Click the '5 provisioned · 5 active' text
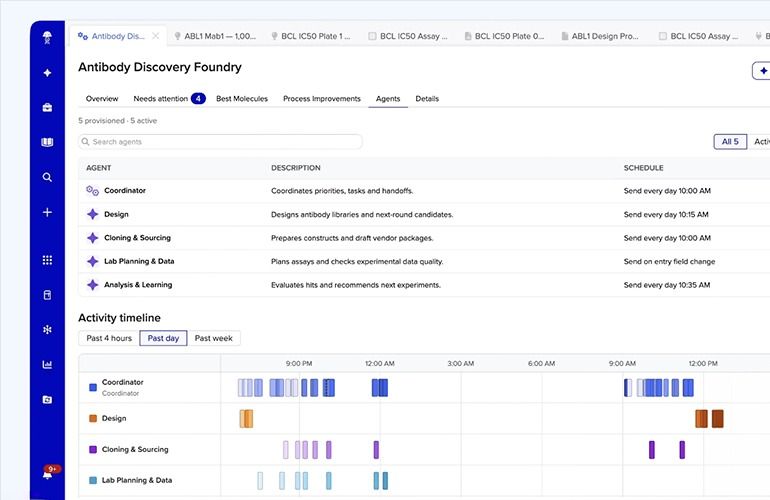 click(x=118, y=120)
